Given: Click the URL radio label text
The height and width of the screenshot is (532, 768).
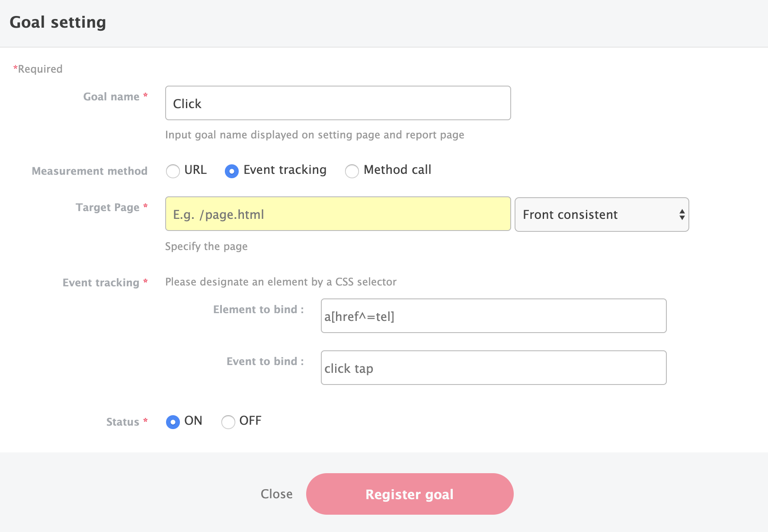Looking at the screenshot, I should [195, 170].
